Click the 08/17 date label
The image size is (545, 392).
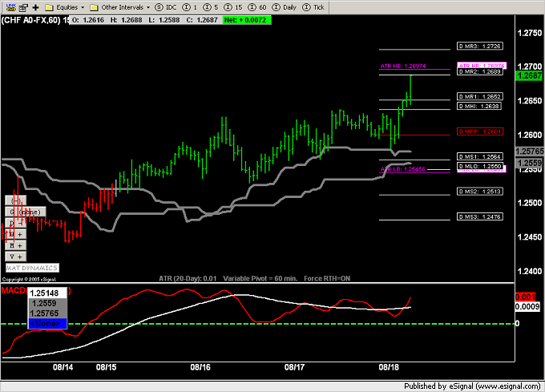point(294,367)
